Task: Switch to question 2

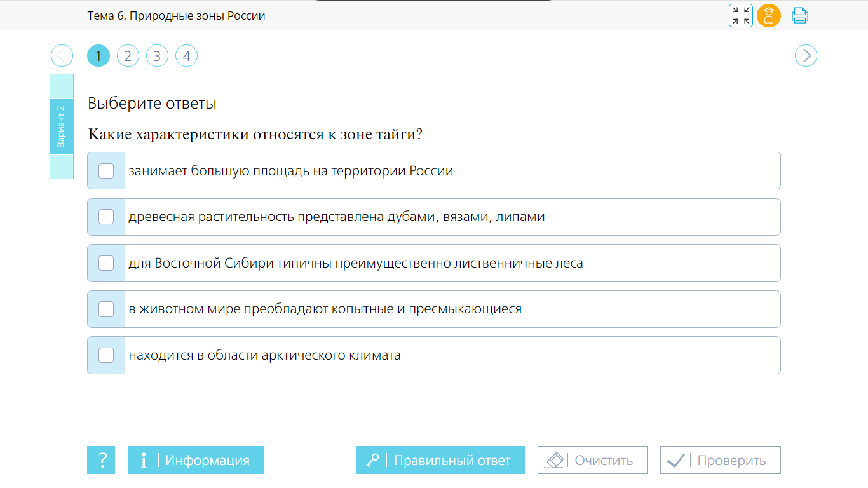Action: (128, 56)
